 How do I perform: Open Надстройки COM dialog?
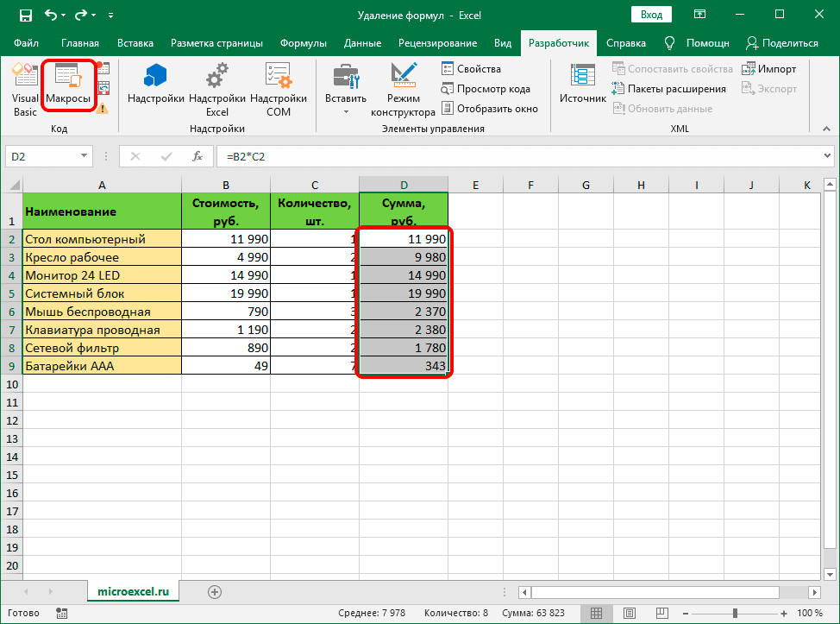point(279,90)
